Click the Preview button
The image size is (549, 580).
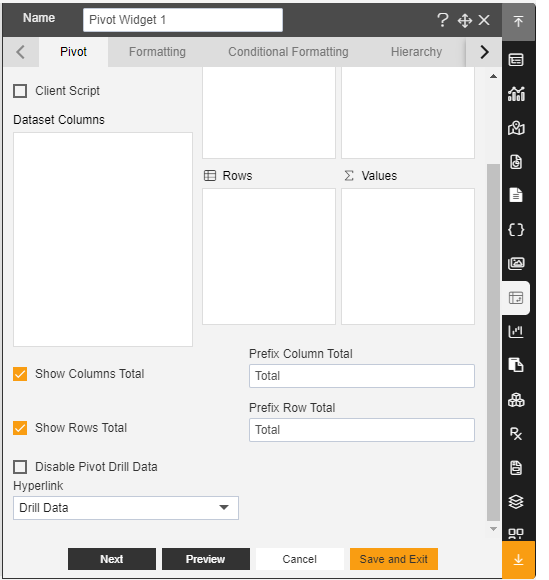[206, 559]
